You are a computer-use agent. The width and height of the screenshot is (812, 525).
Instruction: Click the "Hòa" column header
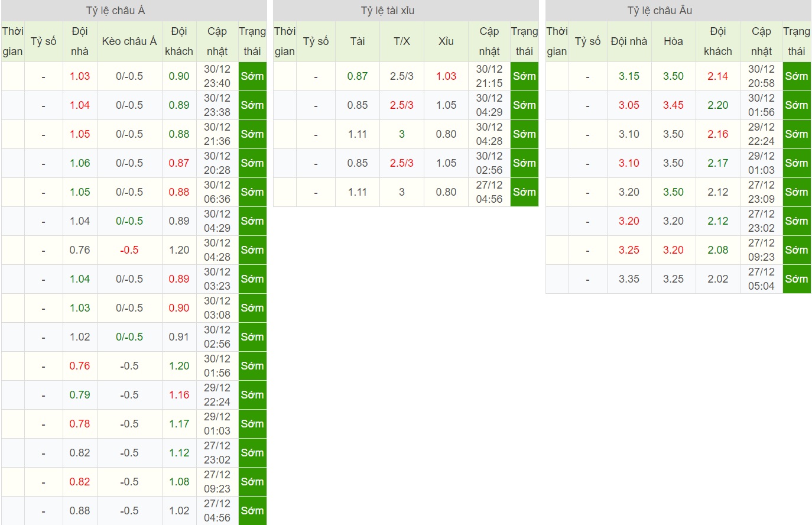pyautogui.click(x=673, y=41)
